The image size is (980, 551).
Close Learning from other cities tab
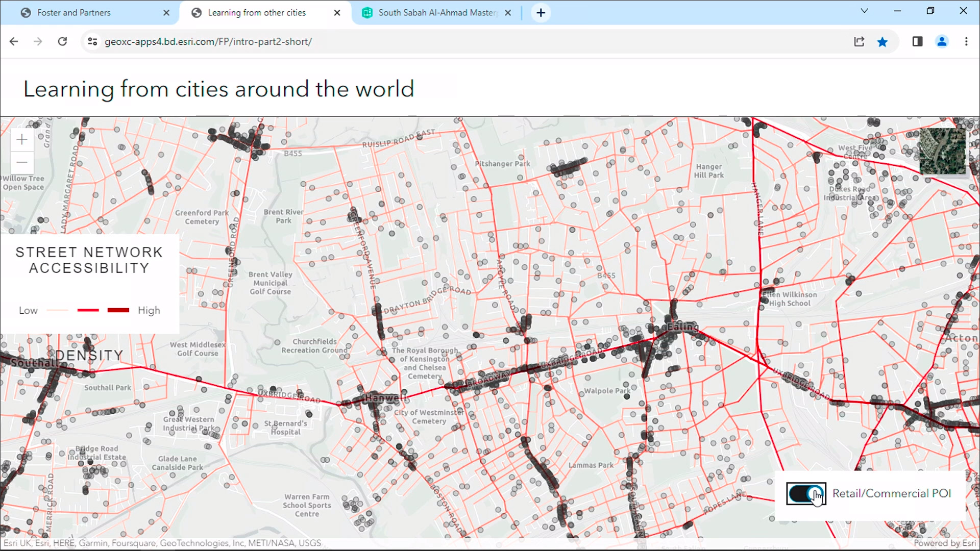coord(337,13)
